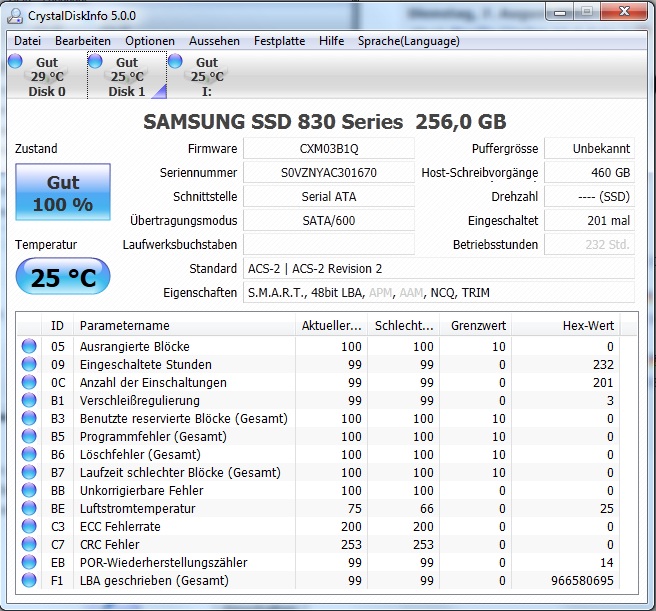Click the blue status orb for Disk 1
Screen dimensions: 656x611
coord(95,61)
